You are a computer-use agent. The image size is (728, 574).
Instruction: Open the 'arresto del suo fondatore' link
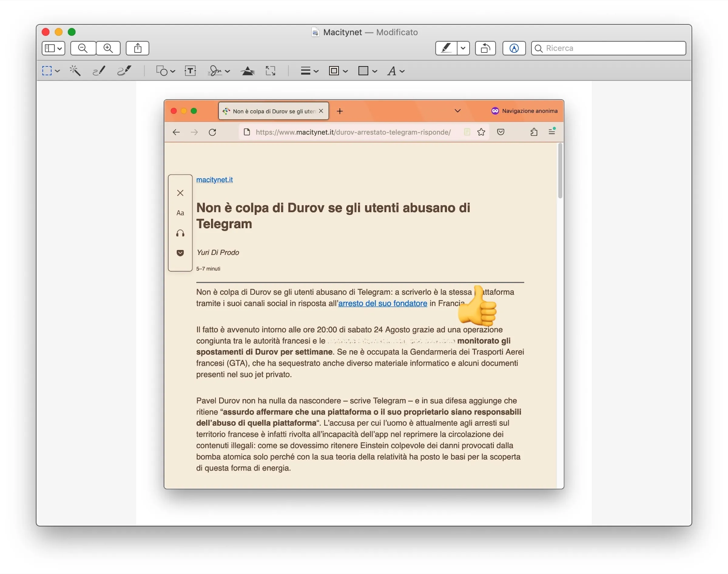tap(383, 303)
